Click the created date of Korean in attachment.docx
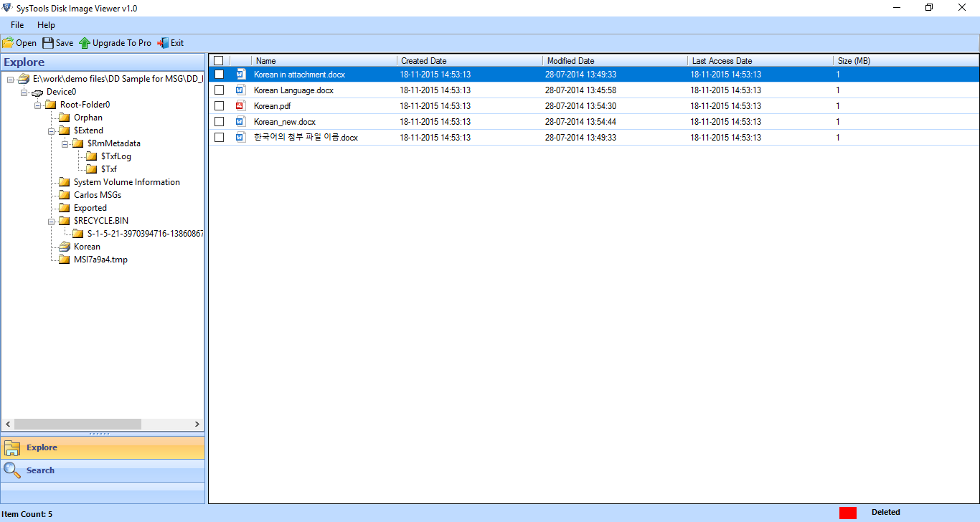Viewport: 980px width, 522px height. coord(435,75)
